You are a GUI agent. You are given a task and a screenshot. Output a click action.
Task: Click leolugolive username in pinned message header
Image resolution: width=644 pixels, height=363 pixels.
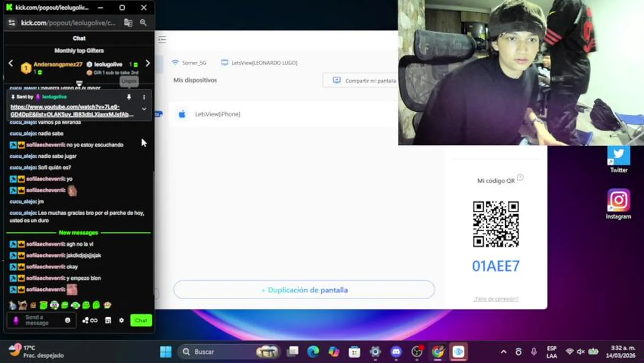(x=54, y=97)
